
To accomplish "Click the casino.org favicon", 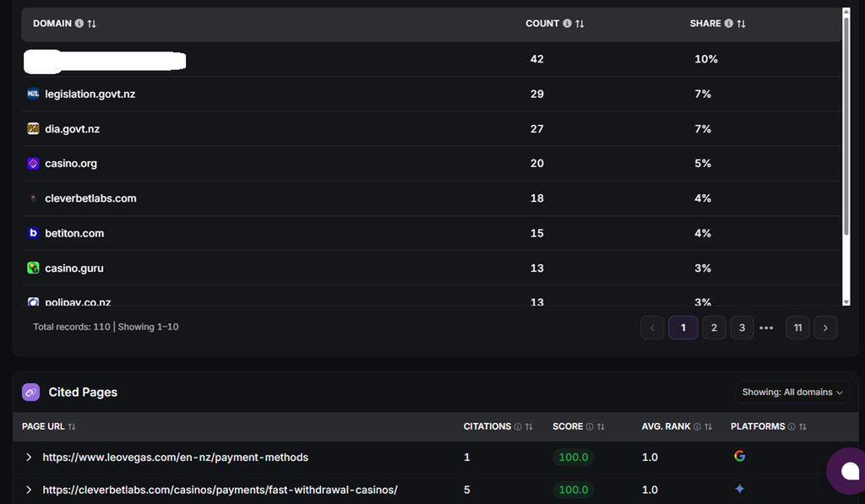I will pyautogui.click(x=33, y=163).
